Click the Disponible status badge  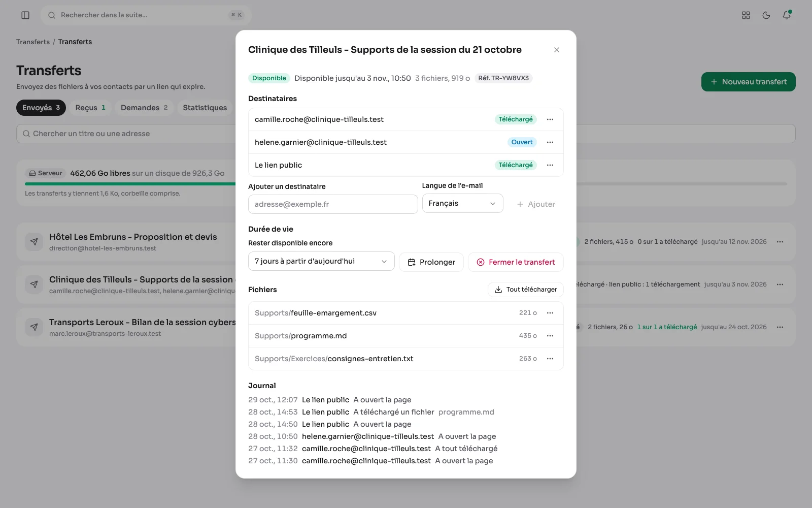269,78
